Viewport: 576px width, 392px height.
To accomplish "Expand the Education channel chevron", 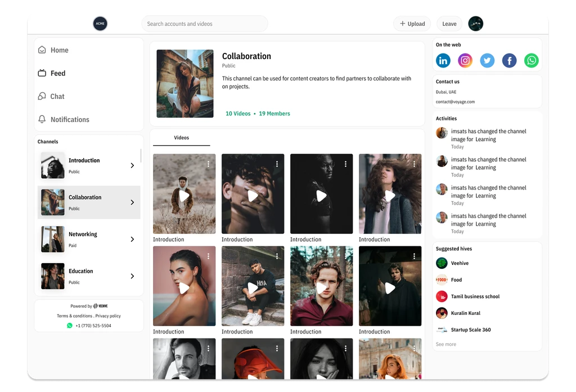I will coord(133,276).
